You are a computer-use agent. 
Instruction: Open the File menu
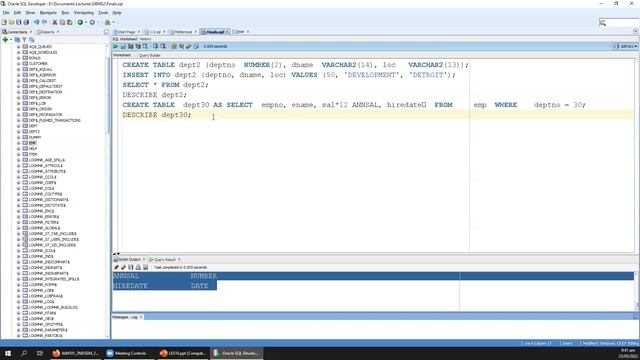click(x=6, y=13)
